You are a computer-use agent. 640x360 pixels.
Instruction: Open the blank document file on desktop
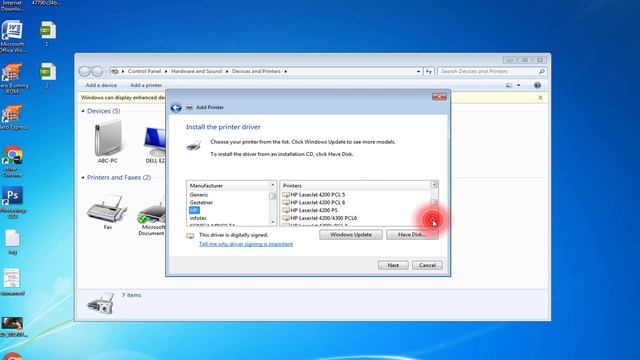(x=12, y=242)
